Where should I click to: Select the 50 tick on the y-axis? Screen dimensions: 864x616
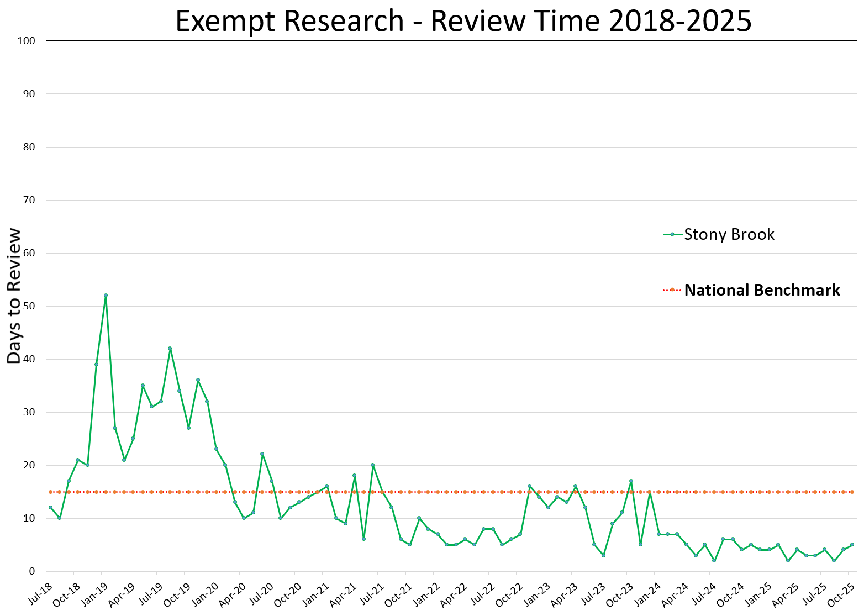[28, 306]
